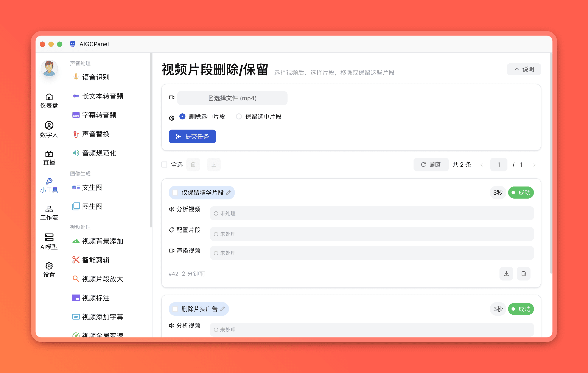Click the scissors icon beside 智能剪辑

[x=76, y=260]
